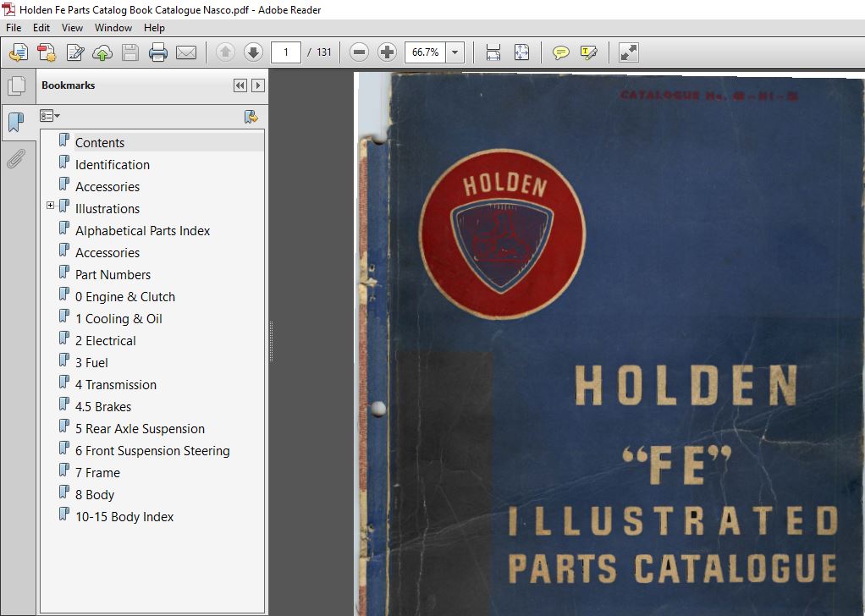Open the Edit menu
This screenshot has height=616, width=865.
point(41,28)
